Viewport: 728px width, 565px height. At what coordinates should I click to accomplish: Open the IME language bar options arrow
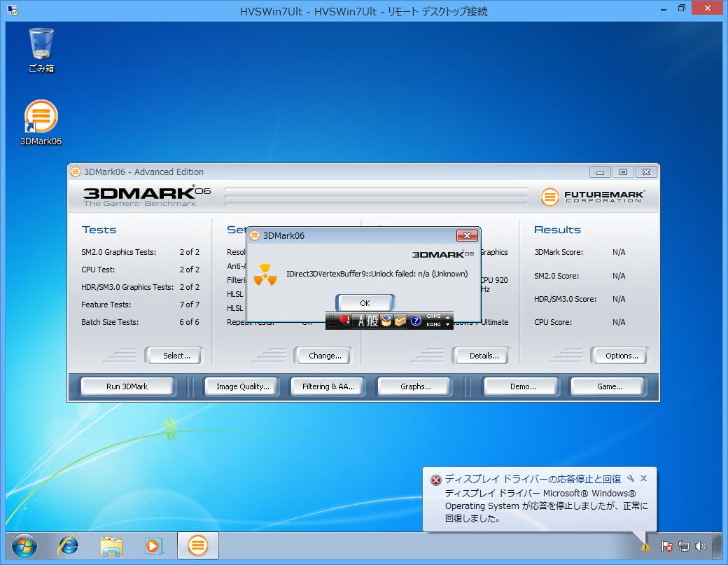[447, 325]
